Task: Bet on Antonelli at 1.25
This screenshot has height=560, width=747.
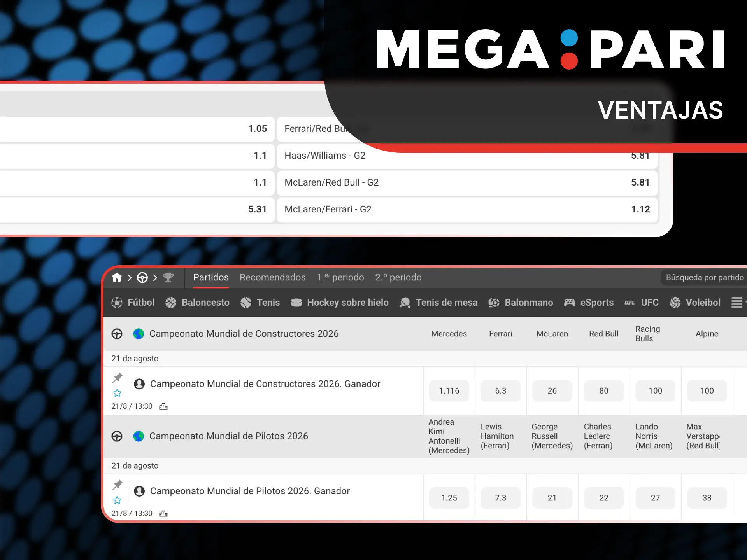Action: (x=449, y=498)
